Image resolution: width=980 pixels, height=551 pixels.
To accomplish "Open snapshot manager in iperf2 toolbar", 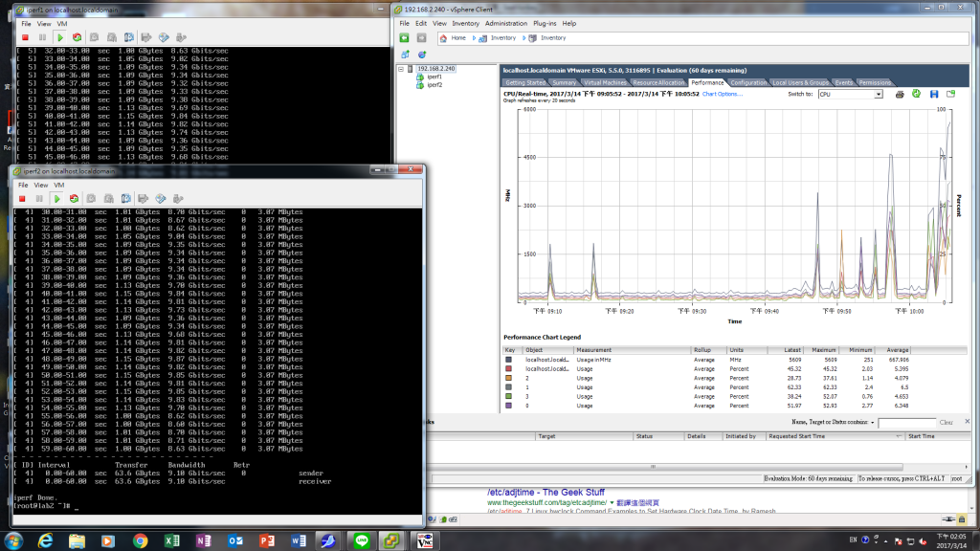I will click(x=125, y=199).
